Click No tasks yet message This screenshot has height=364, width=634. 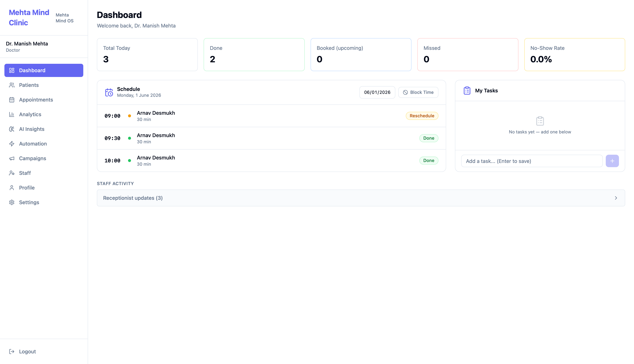(x=540, y=132)
